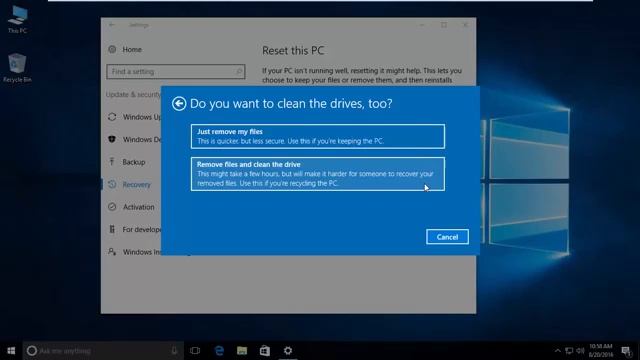Viewport: 640px width, 360px height.
Task: Minimize the Settings window
Action: point(422,25)
